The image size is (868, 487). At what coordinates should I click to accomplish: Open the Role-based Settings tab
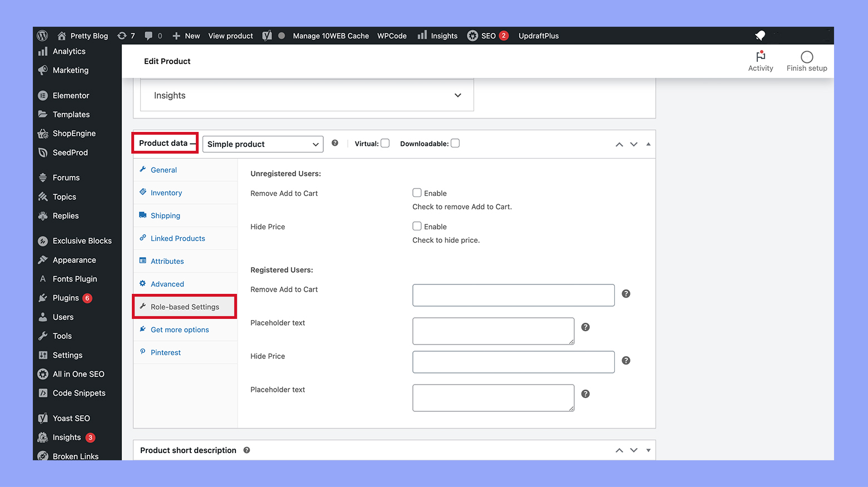pyautogui.click(x=185, y=307)
